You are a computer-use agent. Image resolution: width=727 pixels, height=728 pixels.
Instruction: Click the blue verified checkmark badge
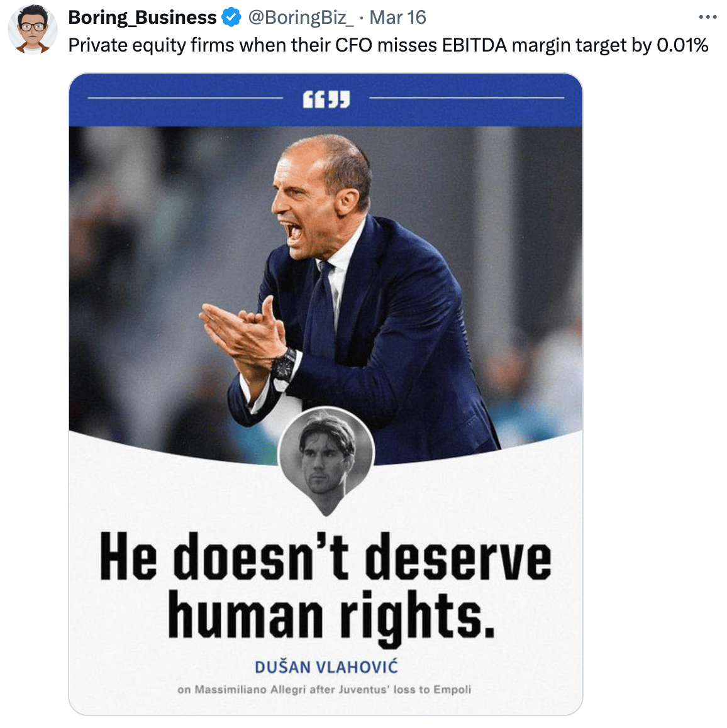pos(231,18)
